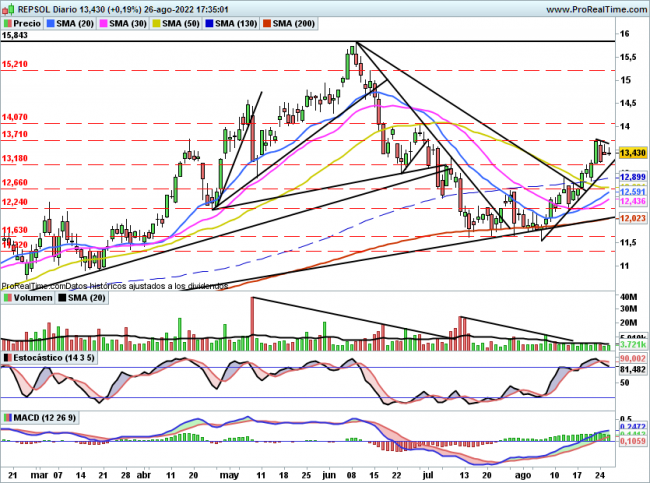Open the Estocástico (14 3 5) settings label
The width and height of the screenshot is (650, 483).
tap(54, 357)
